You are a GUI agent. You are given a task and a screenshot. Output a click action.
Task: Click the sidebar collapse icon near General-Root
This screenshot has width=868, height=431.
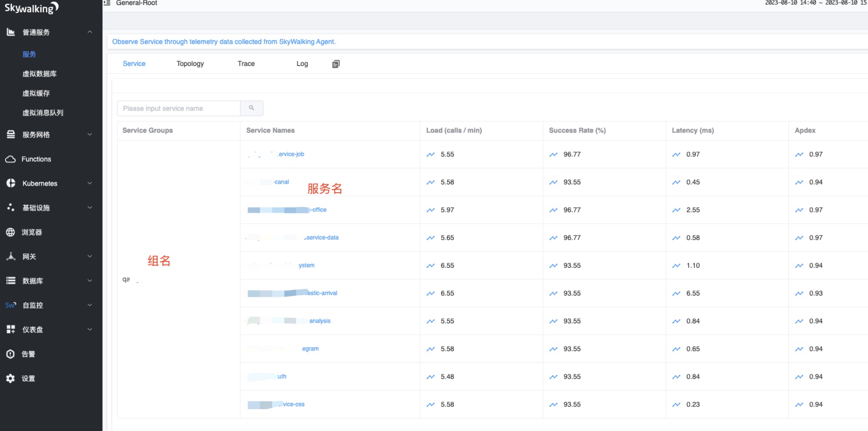(107, 3)
